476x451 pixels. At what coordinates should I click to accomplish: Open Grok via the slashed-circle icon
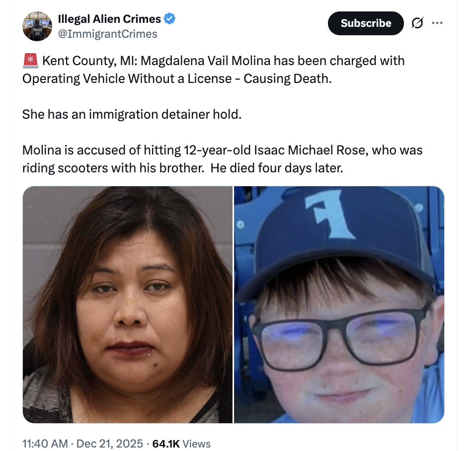(x=417, y=23)
